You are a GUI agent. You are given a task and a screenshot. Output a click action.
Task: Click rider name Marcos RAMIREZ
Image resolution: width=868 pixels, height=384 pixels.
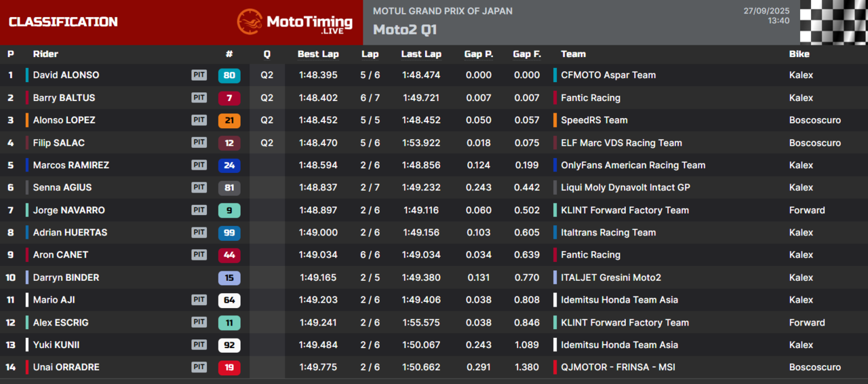[71, 165]
